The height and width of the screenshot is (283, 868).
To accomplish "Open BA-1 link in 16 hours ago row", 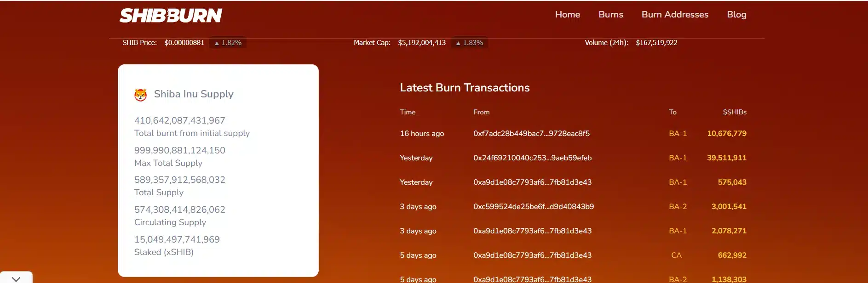I will (678, 133).
